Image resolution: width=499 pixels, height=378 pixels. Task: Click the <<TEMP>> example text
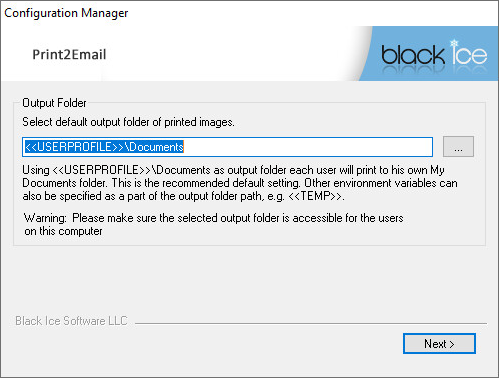(x=315, y=196)
